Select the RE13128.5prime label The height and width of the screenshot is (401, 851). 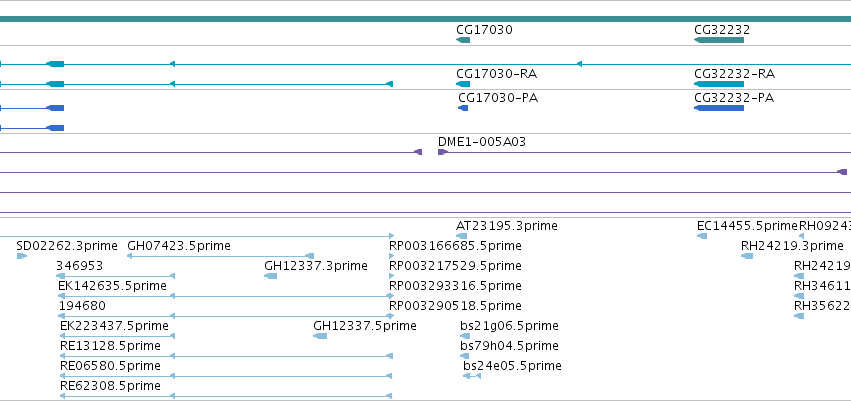click(x=110, y=346)
